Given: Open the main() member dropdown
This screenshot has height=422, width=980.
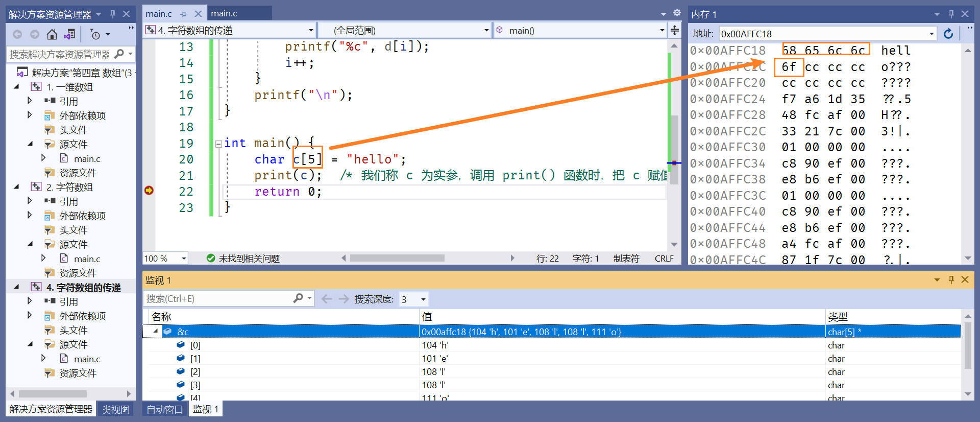Looking at the screenshot, I should pos(662,30).
